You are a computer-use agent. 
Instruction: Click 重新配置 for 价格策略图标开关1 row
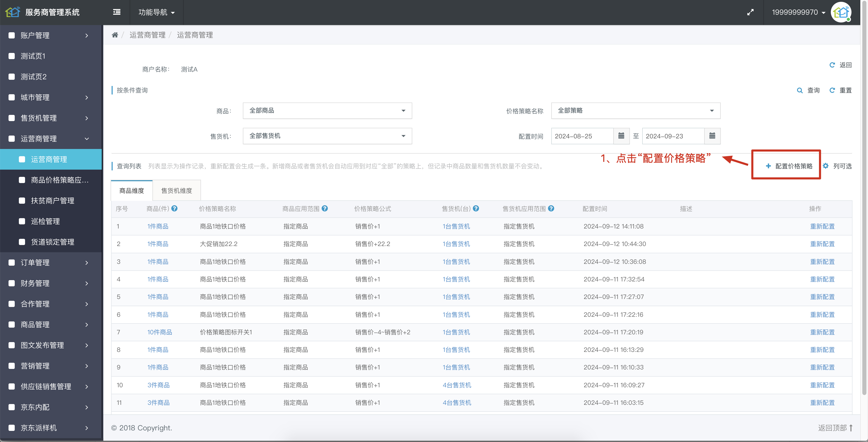822,332
